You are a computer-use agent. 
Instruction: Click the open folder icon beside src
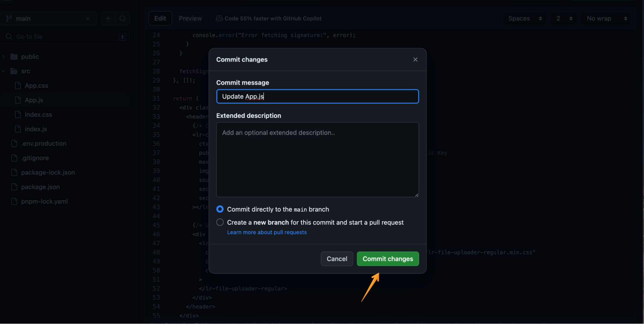coord(13,71)
